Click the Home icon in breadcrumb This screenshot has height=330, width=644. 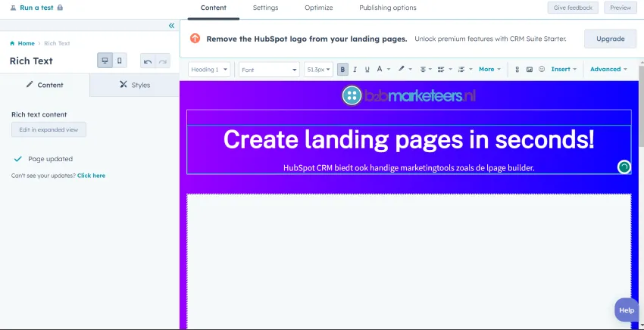12,43
